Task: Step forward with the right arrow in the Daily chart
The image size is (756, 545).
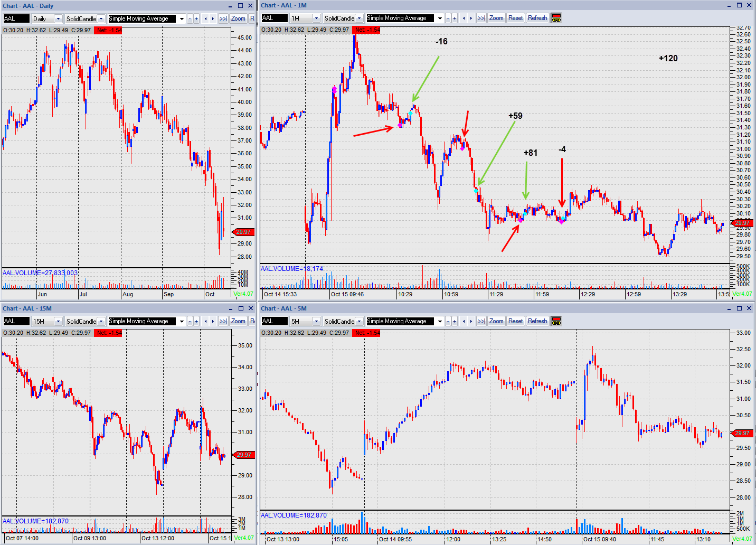Action: click(213, 18)
